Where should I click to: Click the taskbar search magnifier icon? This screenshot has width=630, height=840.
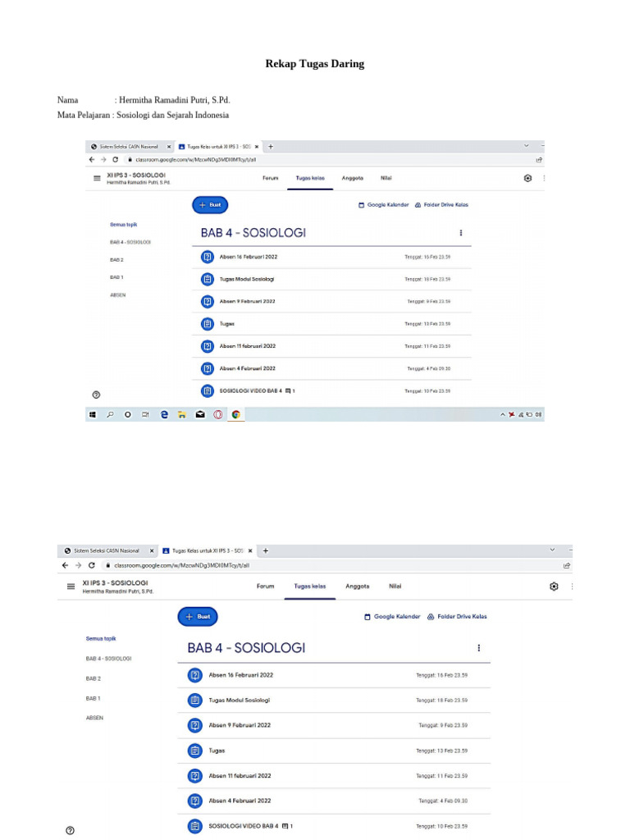tap(111, 414)
